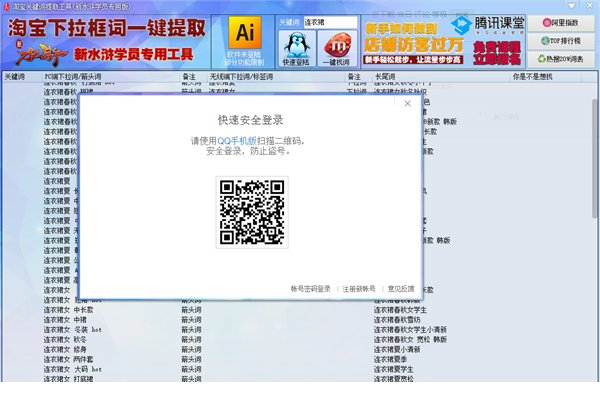Image resolution: width=600 pixels, height=397 pixels.
Task: Click the red 一键找词 icon
Action: click(x=337, y=49)
